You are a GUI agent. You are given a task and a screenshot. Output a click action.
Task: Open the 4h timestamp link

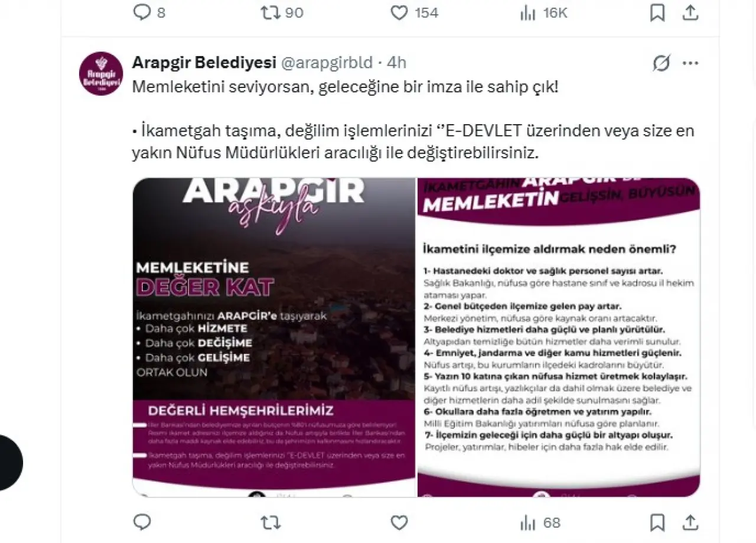pos(396,63)
